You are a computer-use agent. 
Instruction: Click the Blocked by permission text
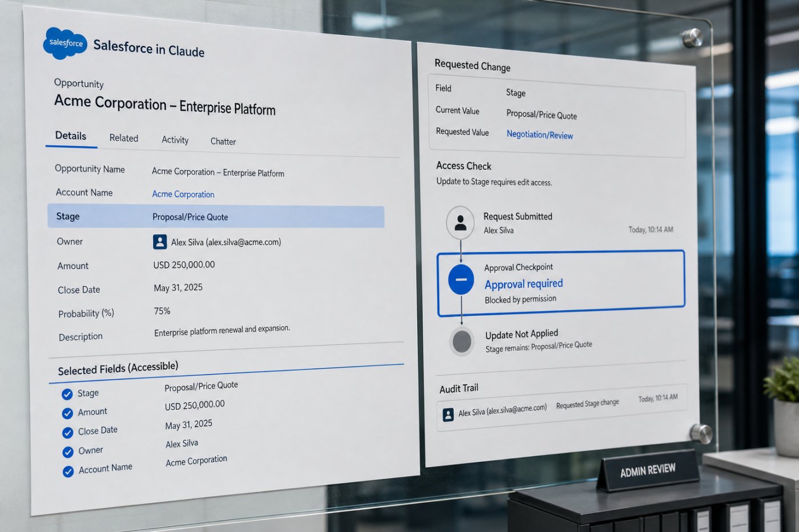pyautogui.click(x=520, y=299)
